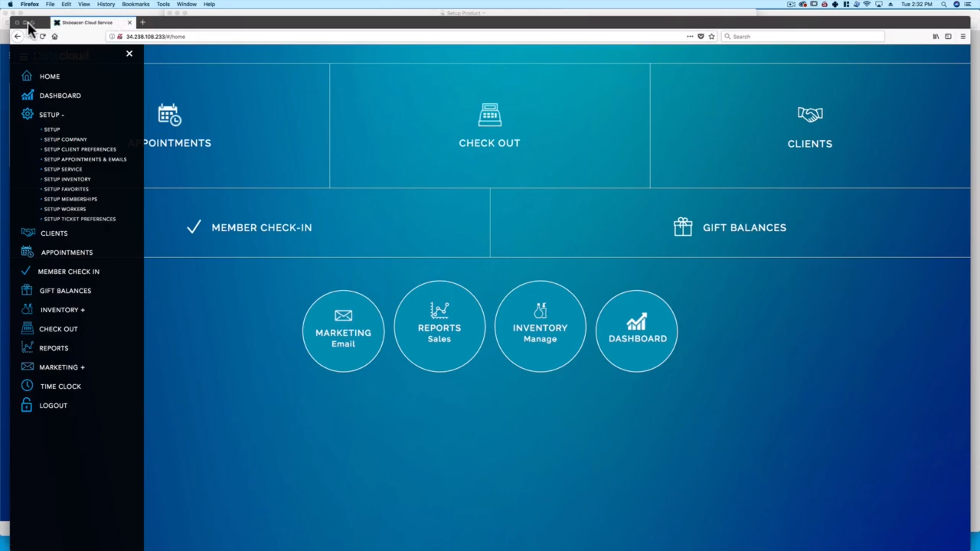The width and height of the screenshot is (980, 551).
Task: Open the Inventory Manage circle
Action: click(540, 327)
